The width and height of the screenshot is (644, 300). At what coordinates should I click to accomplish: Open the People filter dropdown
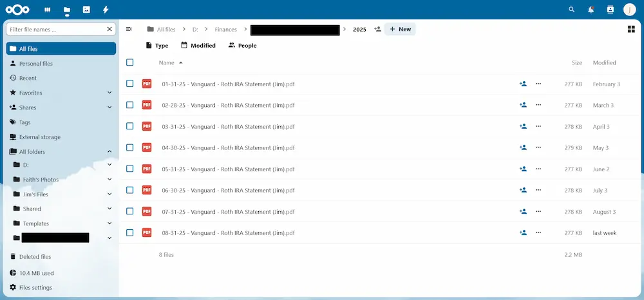[242, 46]
